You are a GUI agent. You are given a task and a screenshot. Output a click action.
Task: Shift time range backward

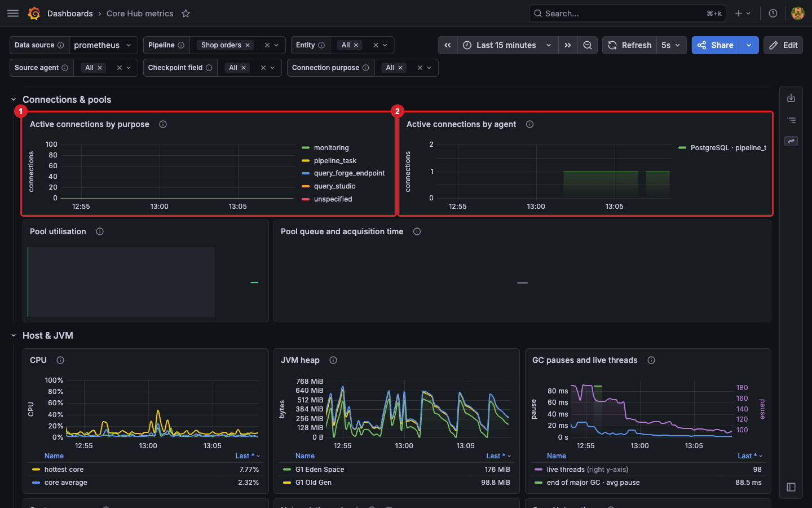[448, 45]
